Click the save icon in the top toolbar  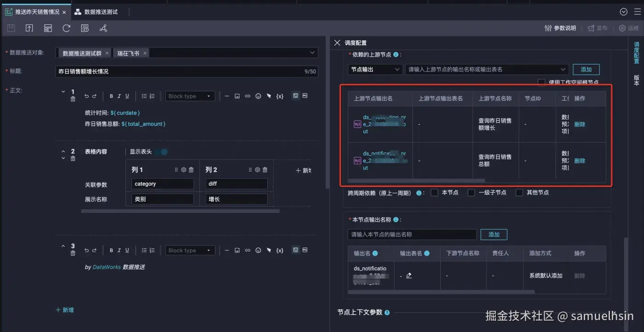(x=11, y=28)
